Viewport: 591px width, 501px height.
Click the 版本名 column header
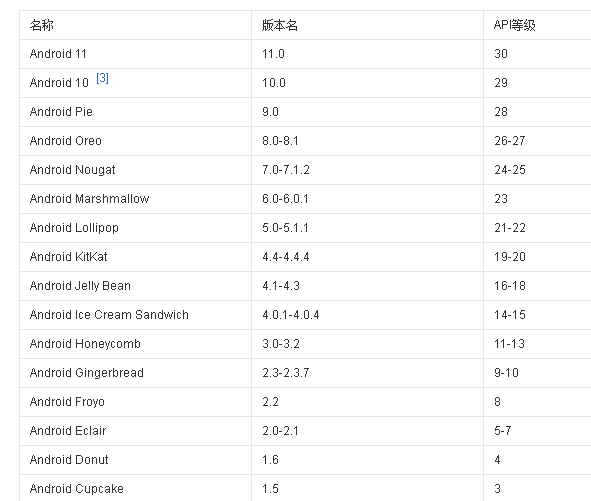pos(367,25)
